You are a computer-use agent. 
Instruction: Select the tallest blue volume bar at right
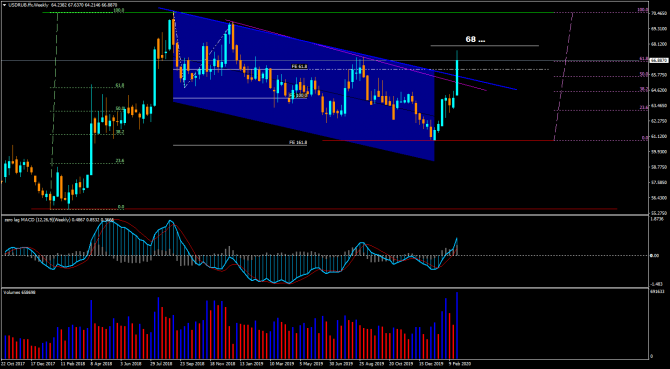coord(457,325)
